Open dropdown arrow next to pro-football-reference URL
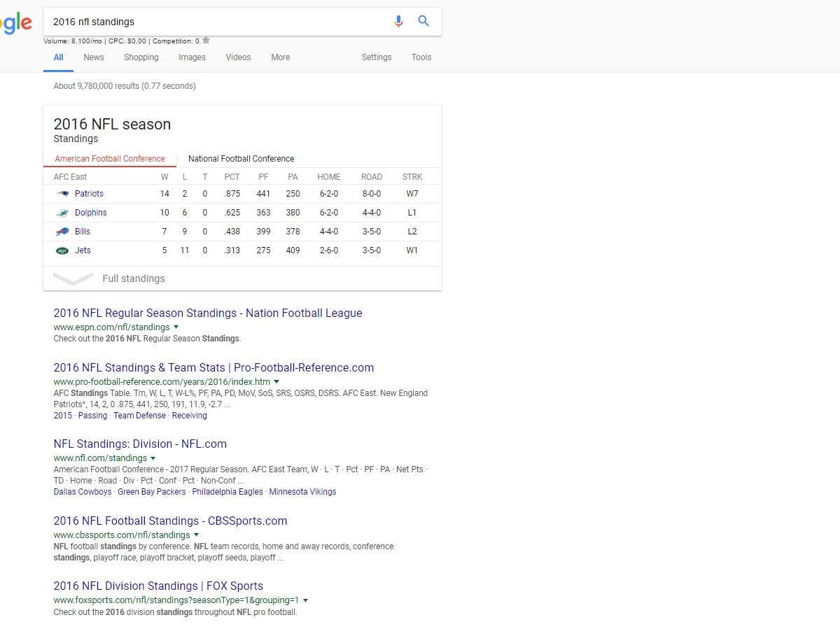 (276, 381)
